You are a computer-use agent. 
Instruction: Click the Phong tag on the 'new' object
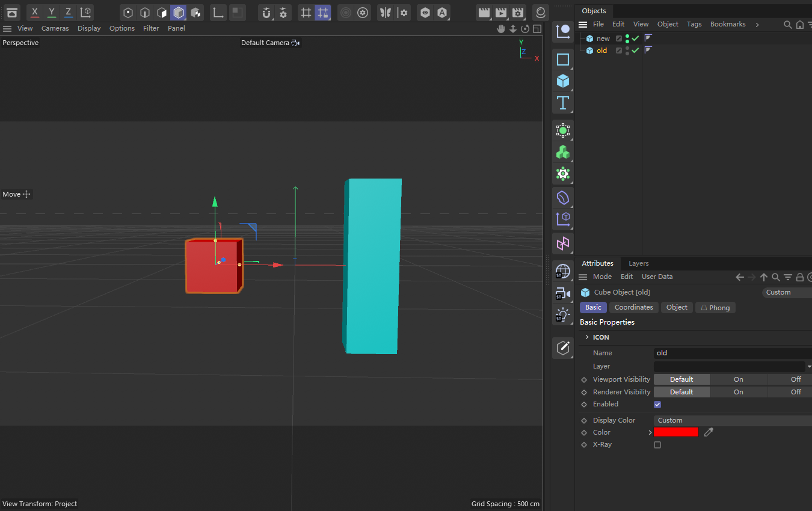point(648,38)
